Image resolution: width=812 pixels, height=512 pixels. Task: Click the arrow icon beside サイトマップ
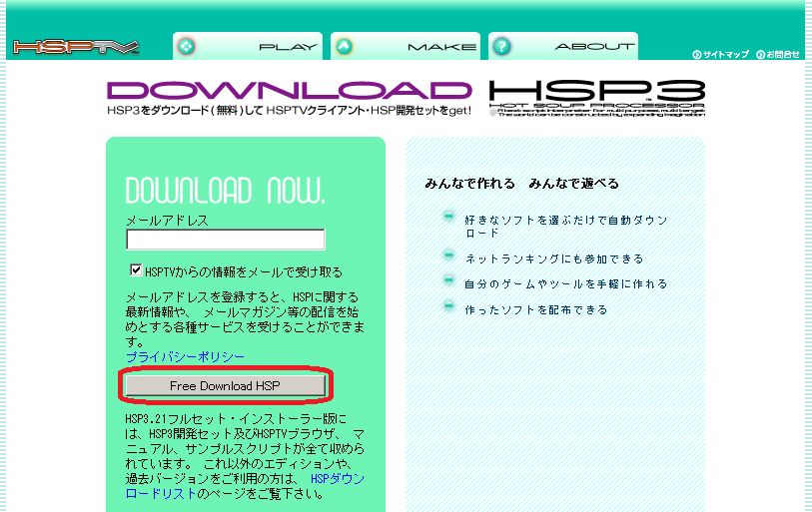click(x=696, y=54)
